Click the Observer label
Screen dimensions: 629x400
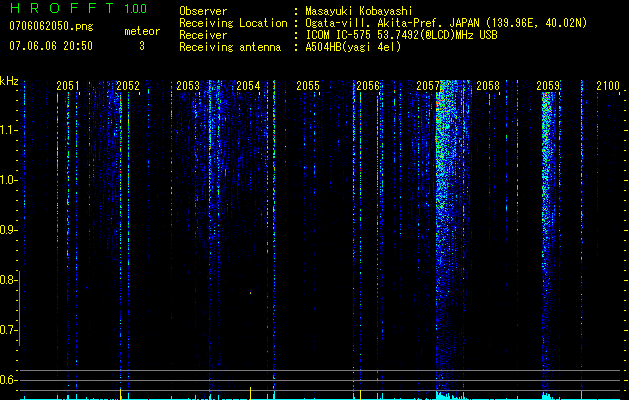203,11
